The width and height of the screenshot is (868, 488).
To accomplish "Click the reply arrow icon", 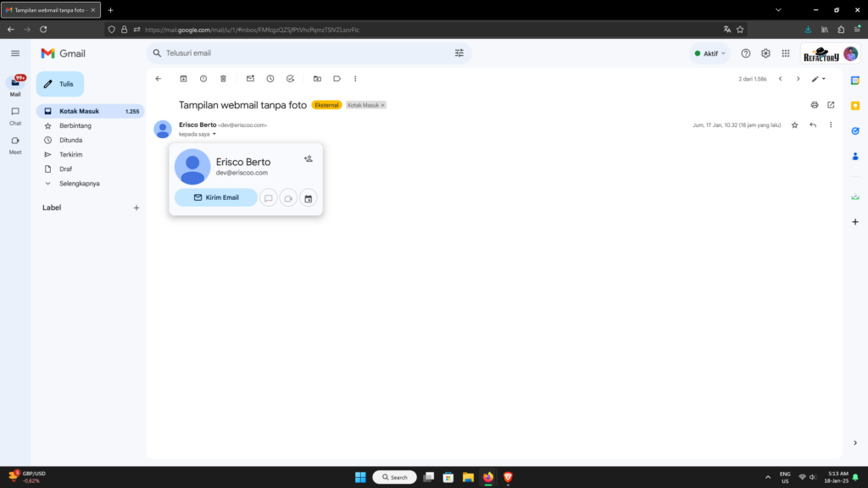I will click(x=813, y=125).
